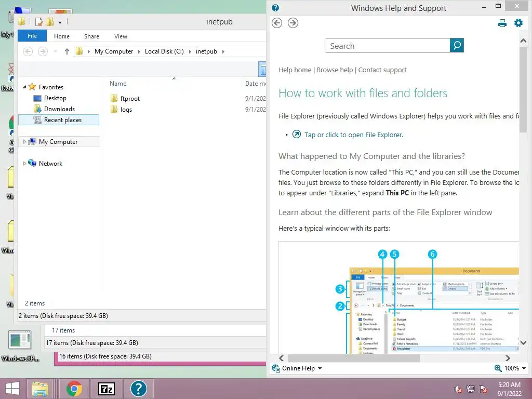
Task: Expand the Network tree node
Action: click(x=24, y=163)
